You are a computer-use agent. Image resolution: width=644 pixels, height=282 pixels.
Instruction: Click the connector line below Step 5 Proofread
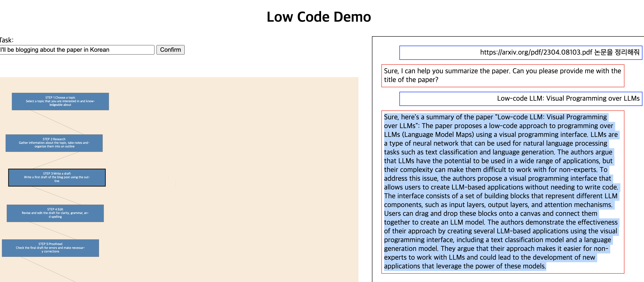click(48, 269)
